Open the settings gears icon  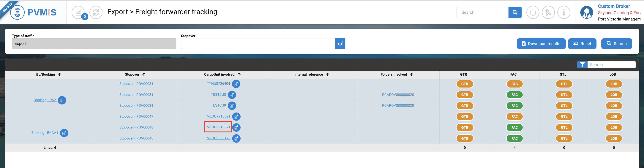[548, 12]
